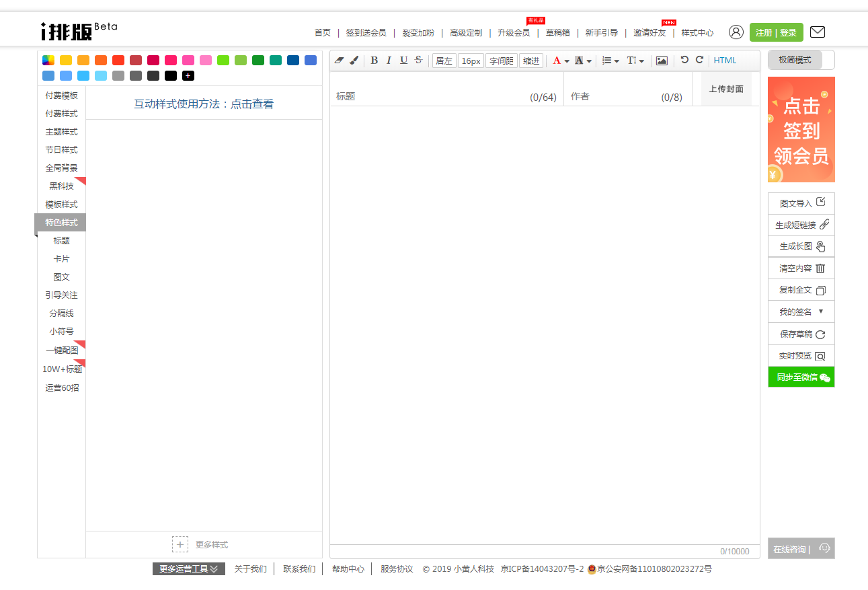Open 升级会员 membership upgrade
Image resolution: width=868 pixels, height=590 pixels.
(514, 32)
